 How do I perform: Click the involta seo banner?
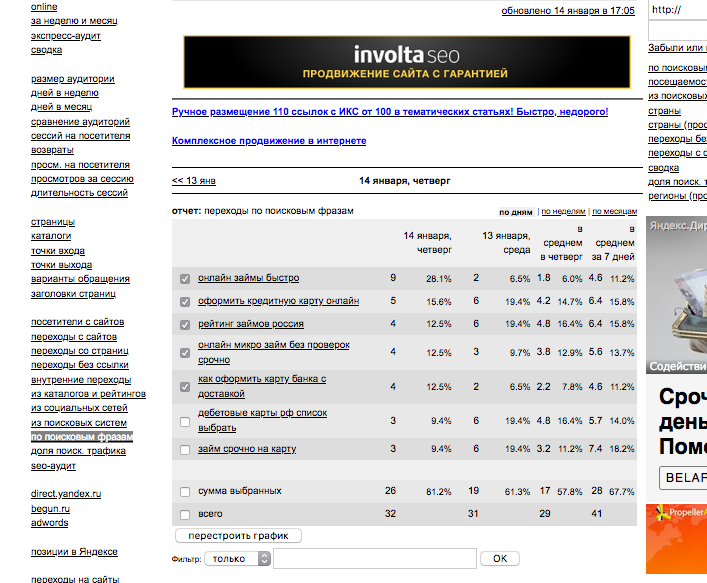click(406, 62)
